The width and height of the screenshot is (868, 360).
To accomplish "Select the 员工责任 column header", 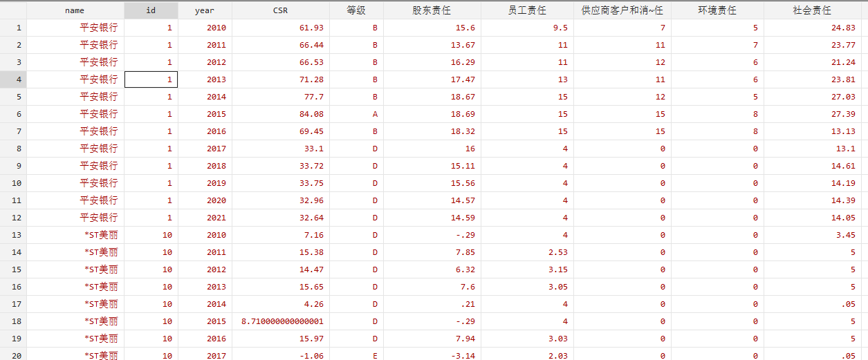I will (x=527, y=10).
